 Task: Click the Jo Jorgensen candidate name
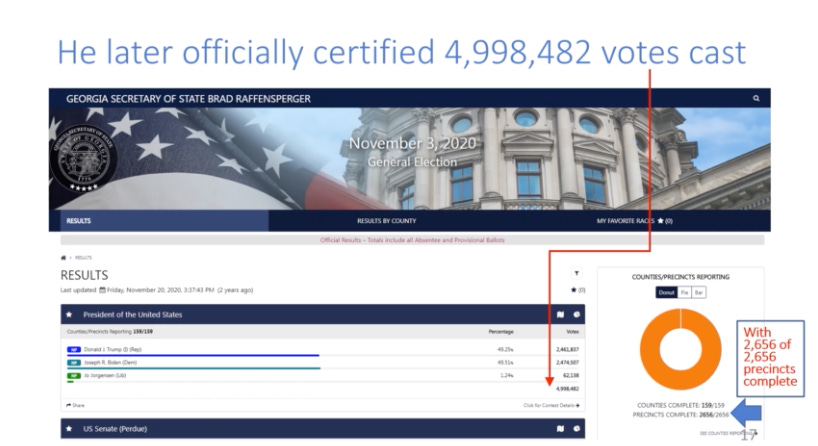[x=105, y=376]
